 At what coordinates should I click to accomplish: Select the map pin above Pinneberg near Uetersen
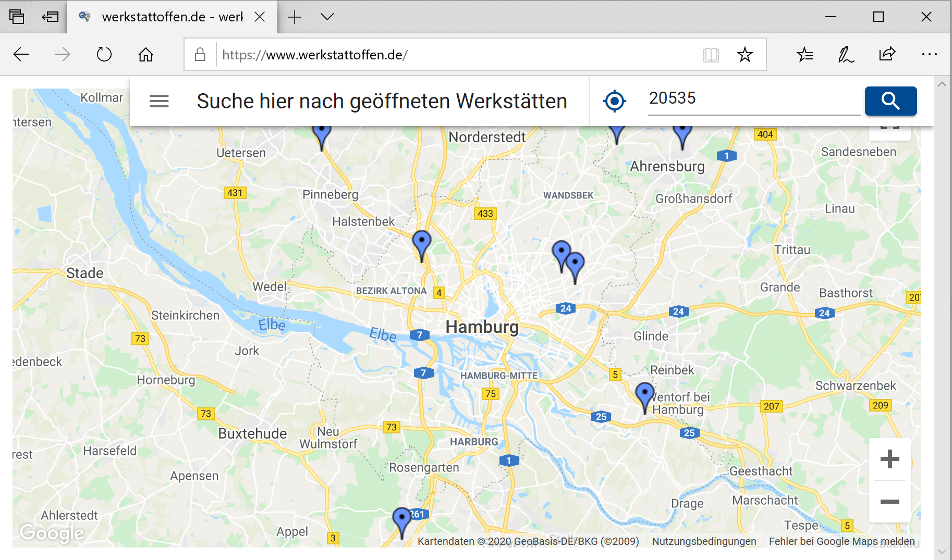click(321, 138)
